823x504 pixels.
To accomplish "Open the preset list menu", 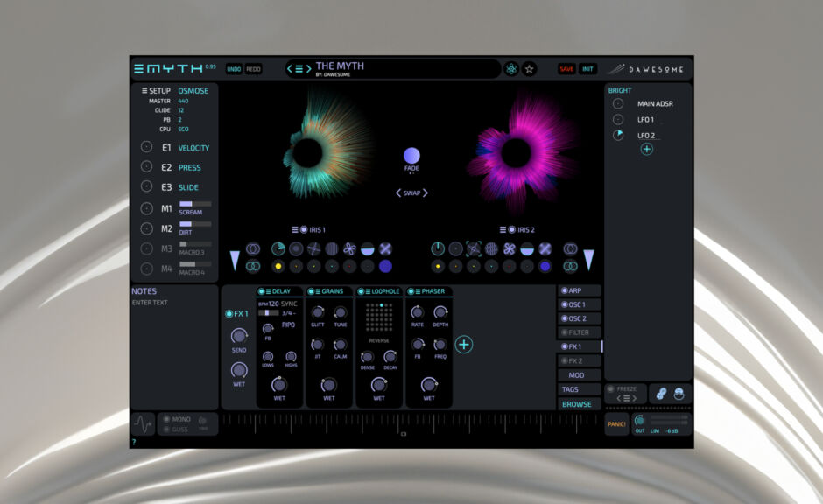I will tap(299, 69).
